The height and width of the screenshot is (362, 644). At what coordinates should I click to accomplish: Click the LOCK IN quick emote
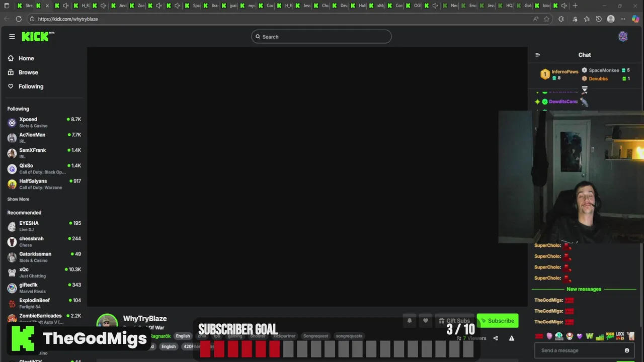pyautogui.click(x=620, y=336)
